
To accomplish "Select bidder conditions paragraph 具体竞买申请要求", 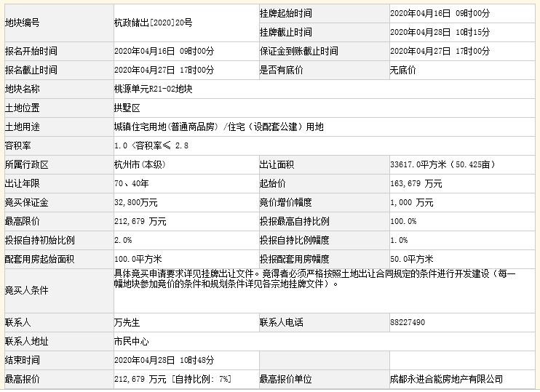I will [x=315, y=279].
